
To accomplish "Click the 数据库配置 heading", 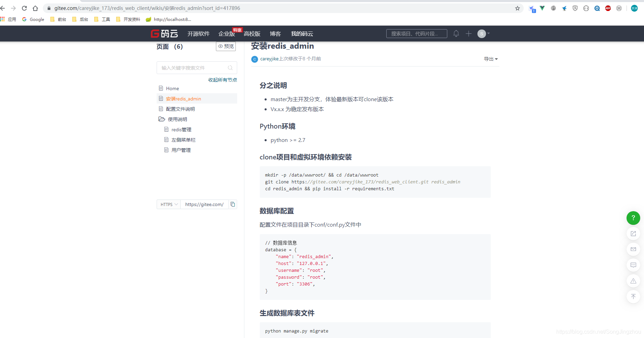I will tap(277, 211).
